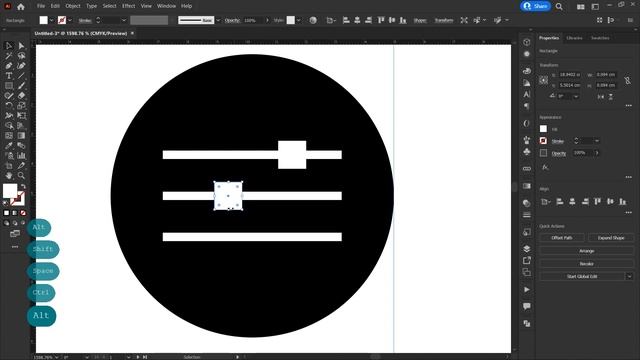
Task: Open the Comments panel icon
Action: click(527, 306)
